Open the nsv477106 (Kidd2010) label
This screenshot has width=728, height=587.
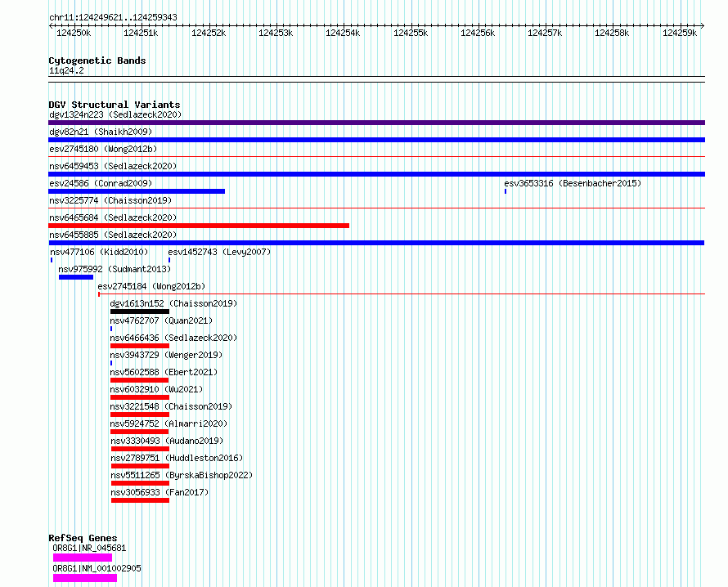tap(99, 252)
